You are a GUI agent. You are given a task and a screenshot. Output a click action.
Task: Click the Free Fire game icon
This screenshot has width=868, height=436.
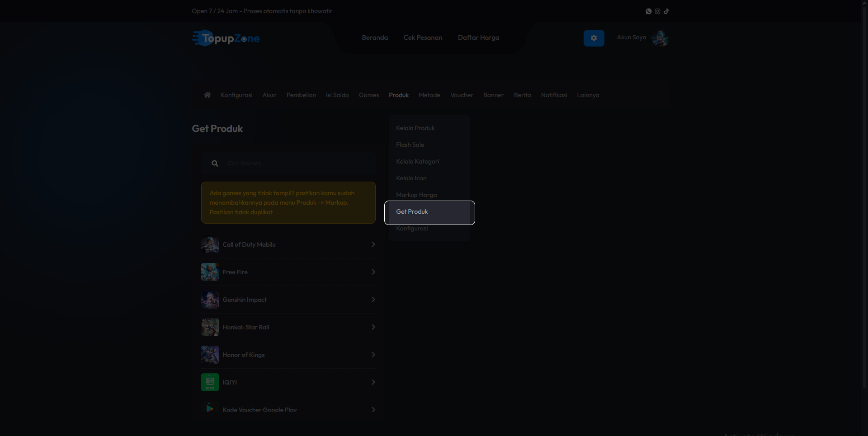[210, 272]
